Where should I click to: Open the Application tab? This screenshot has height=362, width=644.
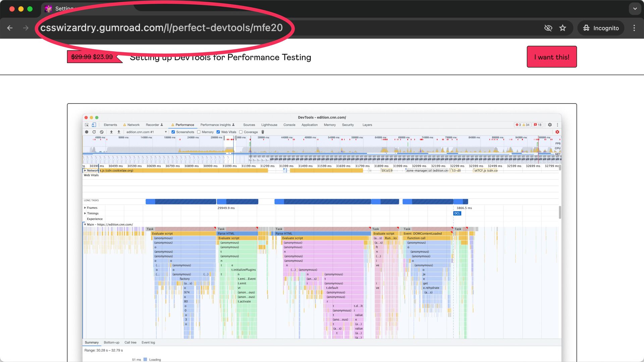pos(309,125)
